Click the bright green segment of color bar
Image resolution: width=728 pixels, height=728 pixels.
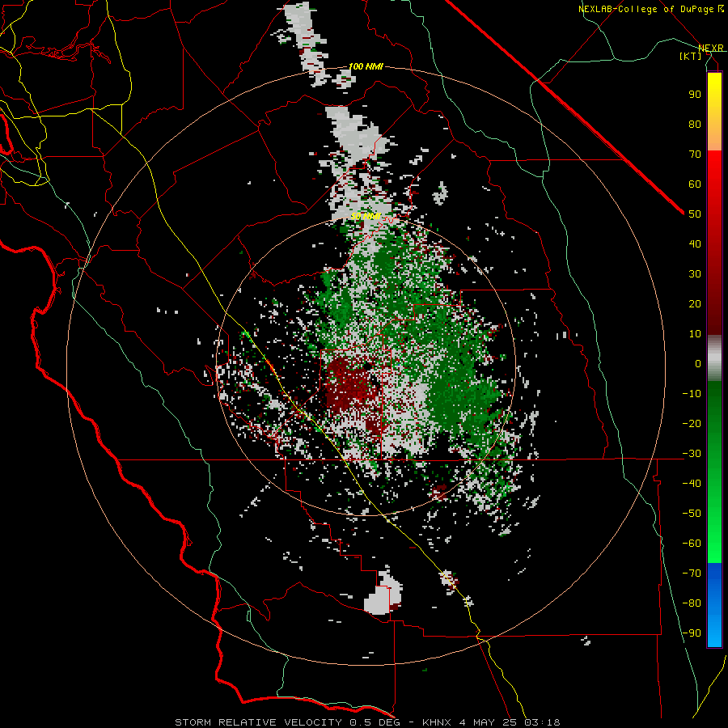pyautogui.click(x=714, y=534)
